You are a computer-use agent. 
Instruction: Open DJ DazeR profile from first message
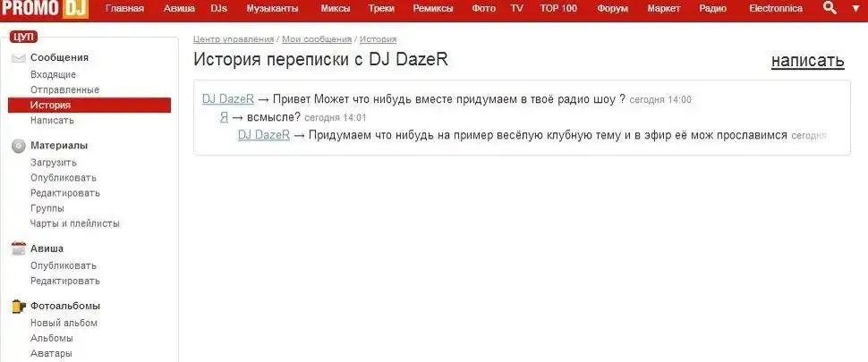pos(228,99)
